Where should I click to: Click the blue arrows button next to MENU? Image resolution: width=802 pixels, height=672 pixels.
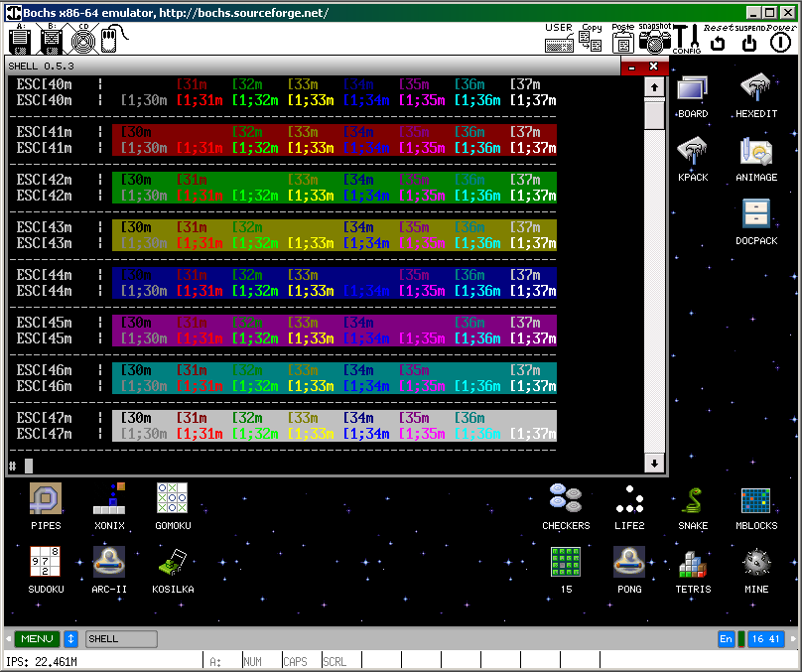pyautogui.click(x=71, y=639)
